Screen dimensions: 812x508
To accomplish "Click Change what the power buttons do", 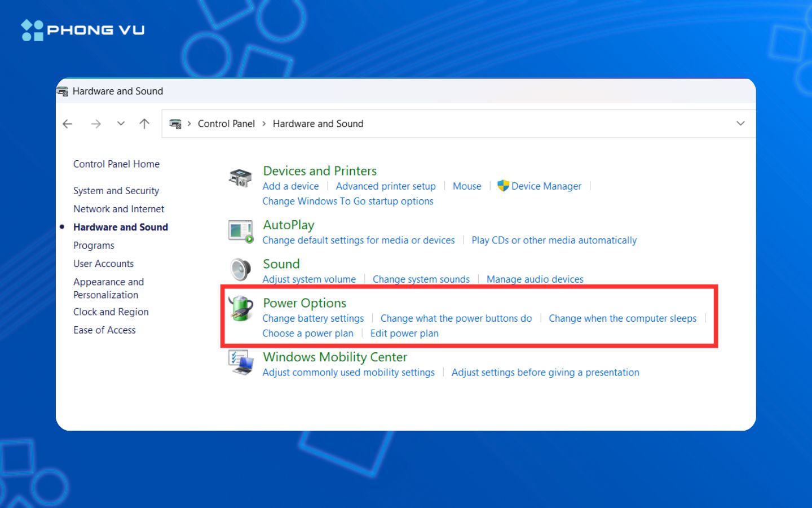I will (456, 318).
